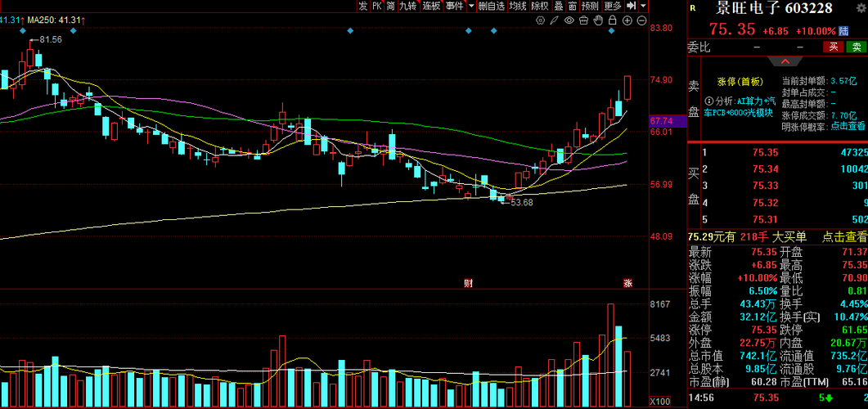Screen dimensions: 868x409
Task: Click the 总手 43.43万 value
Action: (x=759, y=303)
